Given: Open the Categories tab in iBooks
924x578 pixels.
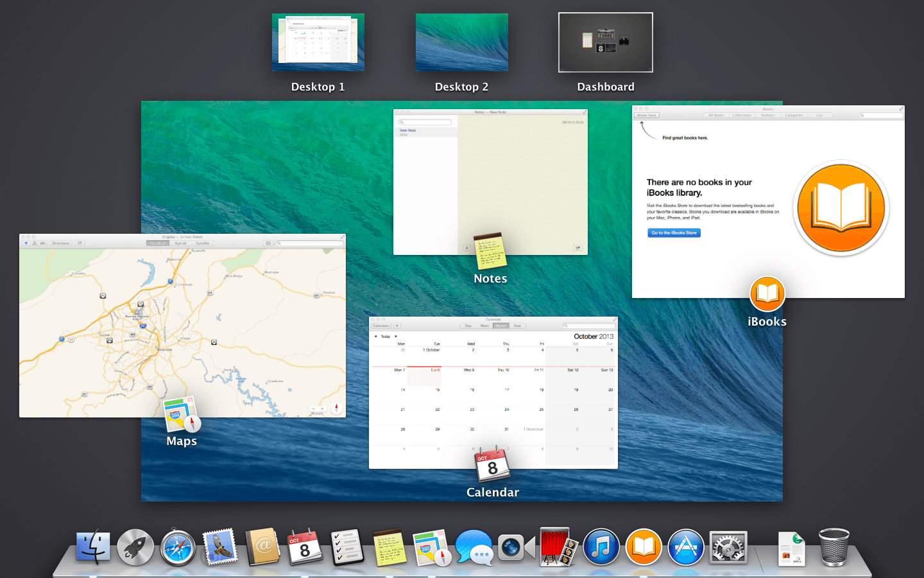Looking at the screenshot, I should click(794, 116).
